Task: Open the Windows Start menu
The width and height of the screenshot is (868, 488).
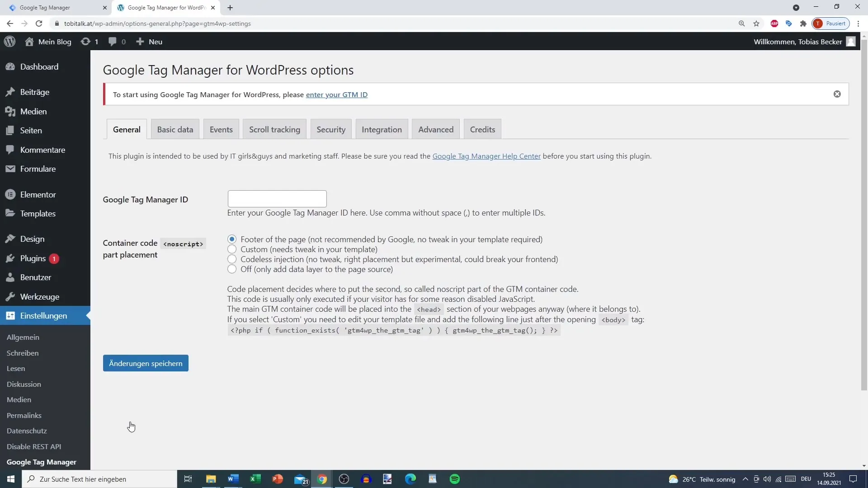Action: point(11,479)
